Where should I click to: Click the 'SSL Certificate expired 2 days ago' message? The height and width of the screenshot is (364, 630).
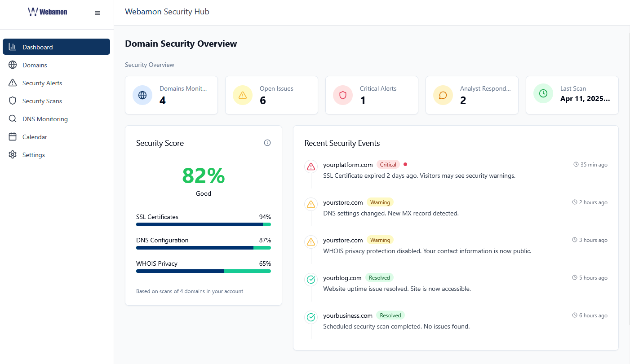click(x=419, y=175)
